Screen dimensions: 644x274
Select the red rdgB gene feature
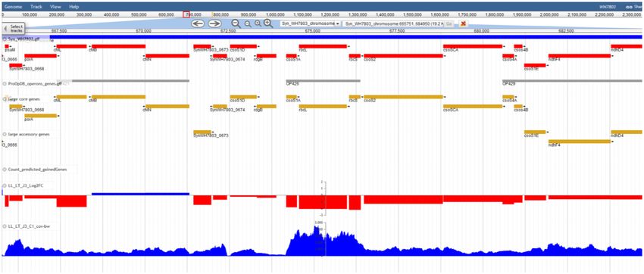(267, 56)
